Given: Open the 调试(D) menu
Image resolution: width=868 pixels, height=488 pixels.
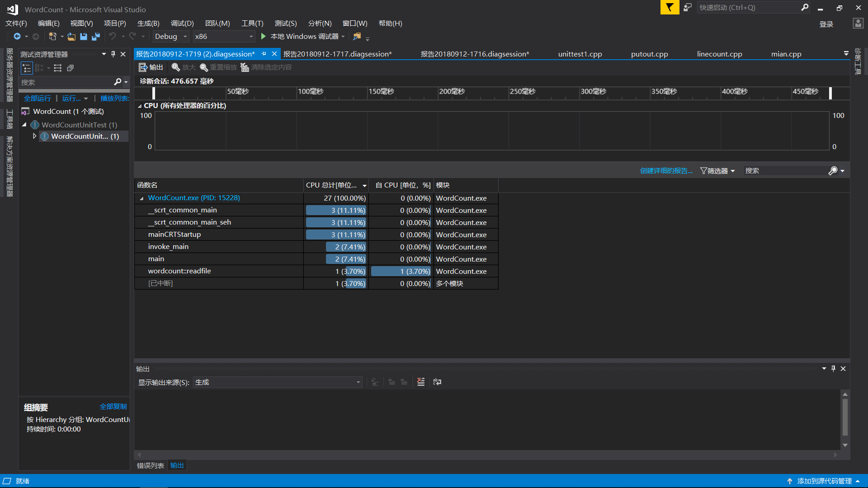Looking at the screenshot, I should click(182, 23).
